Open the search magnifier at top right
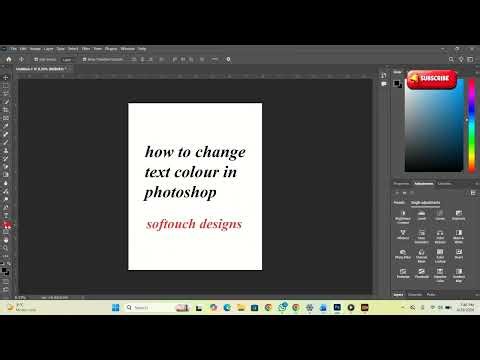480x360 pixels. [451, 59]
